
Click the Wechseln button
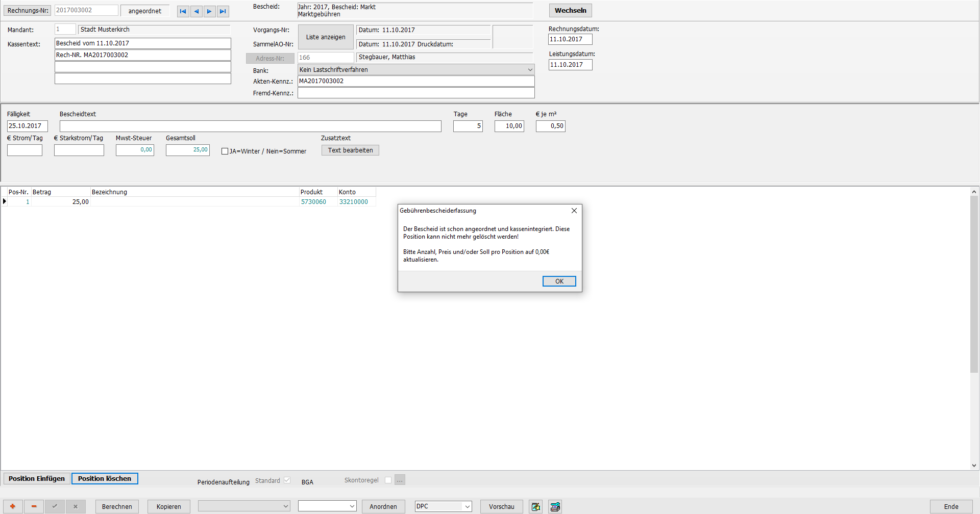tap(571, 11)
